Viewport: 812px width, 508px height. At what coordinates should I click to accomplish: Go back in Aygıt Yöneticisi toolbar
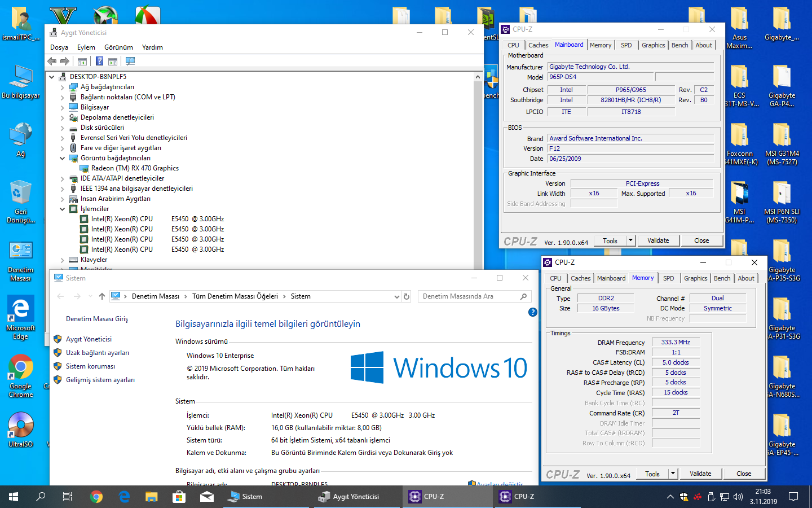52,61
